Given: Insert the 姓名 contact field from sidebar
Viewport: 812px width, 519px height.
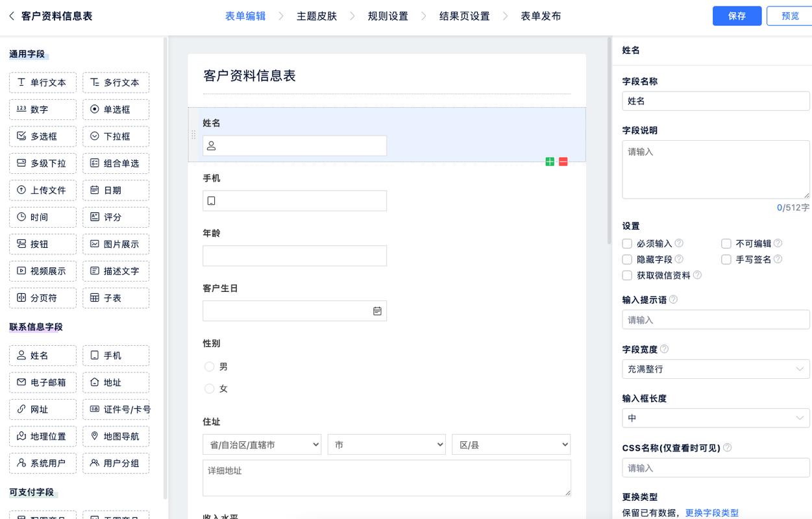Looking at the screenshot, I should pyautogui.click(x=43, y=356).
